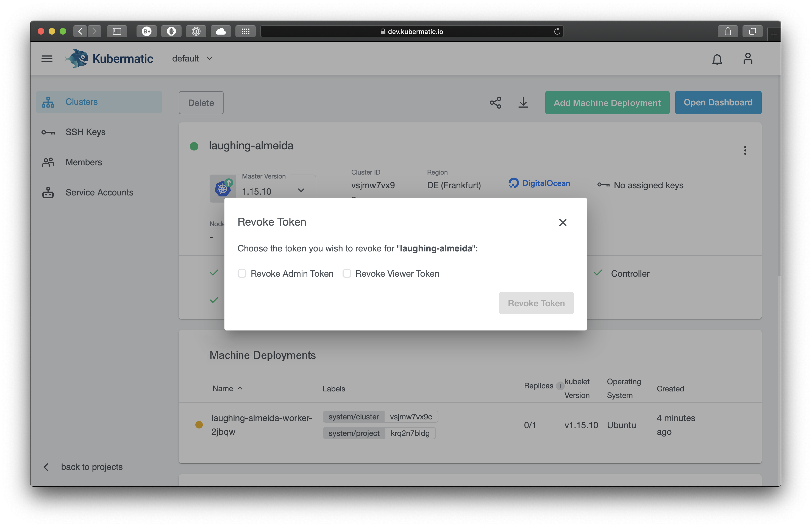Viewport: 812px width, 527px height.
Task: Open the Service Accounts section
Action: (99, 192)
